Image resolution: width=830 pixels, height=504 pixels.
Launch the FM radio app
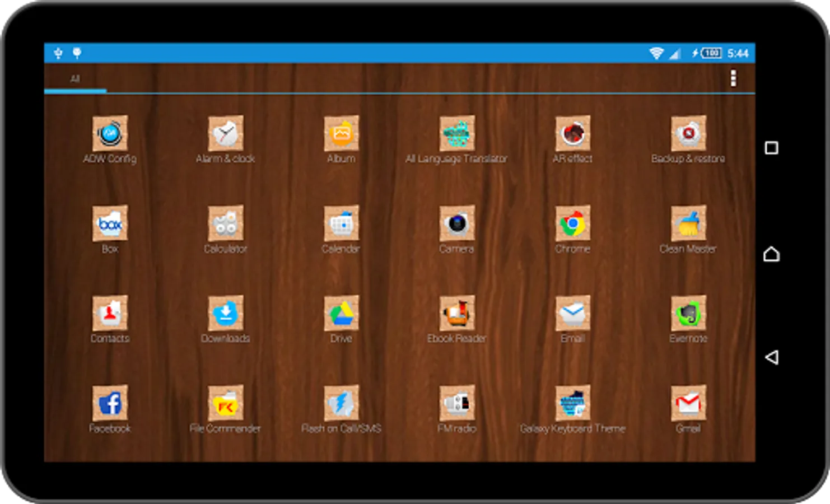457,403
